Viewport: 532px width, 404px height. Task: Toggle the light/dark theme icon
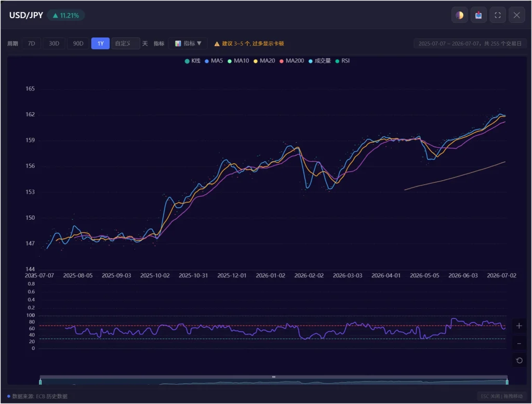pos(459,15)
